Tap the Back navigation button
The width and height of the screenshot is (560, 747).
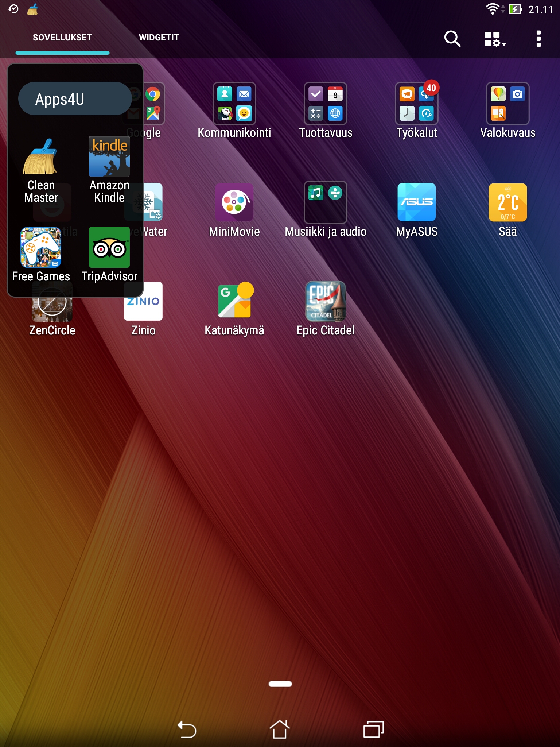(187, 729)
